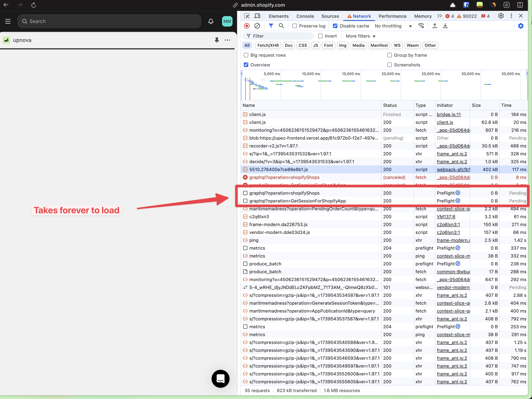The height and width of the screenshot is (399, 532).
Task: Click the inspect element picker icon
Action: tap(247, 16)
